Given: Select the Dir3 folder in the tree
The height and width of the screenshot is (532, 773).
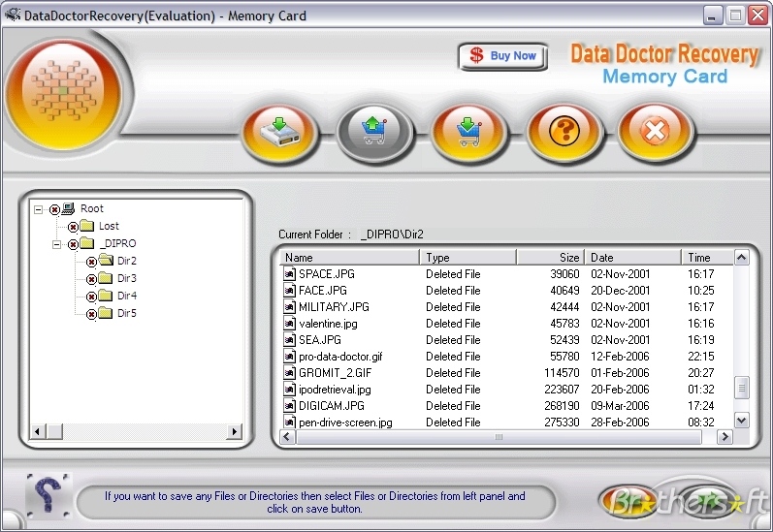Looking at the screenshot, I should [x=127, y=278].
